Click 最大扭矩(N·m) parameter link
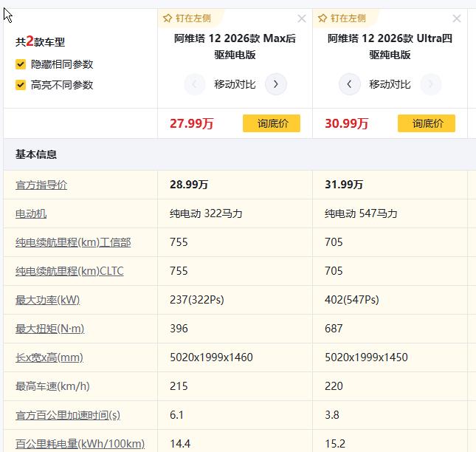 tap(50, 329)
